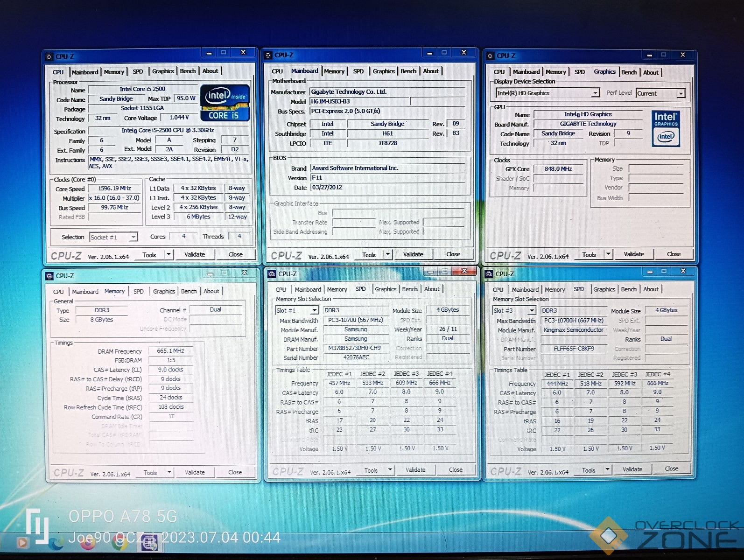The height and width of the screenshot is (560, 744).
Task: Expand Tools arrow in the processor window
Action: click(x=168, y=254)
